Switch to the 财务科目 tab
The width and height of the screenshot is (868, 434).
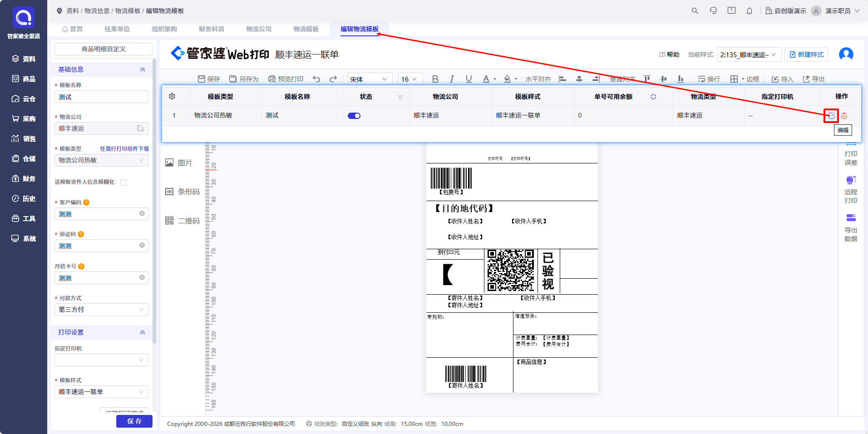[x=212, y=29]
